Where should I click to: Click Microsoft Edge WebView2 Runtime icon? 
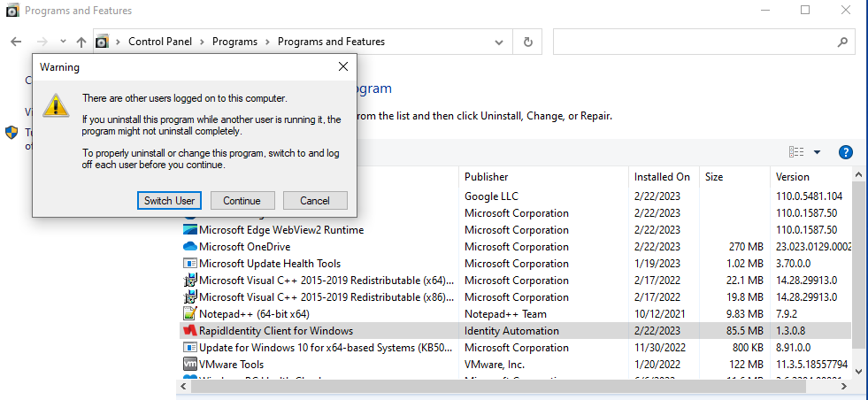click(190, 230)
